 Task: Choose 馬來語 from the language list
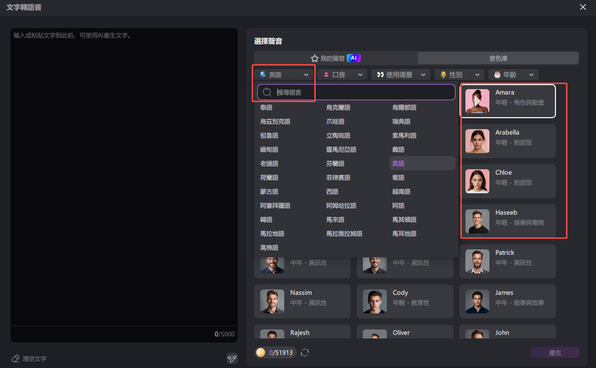[x=335, y=220]
